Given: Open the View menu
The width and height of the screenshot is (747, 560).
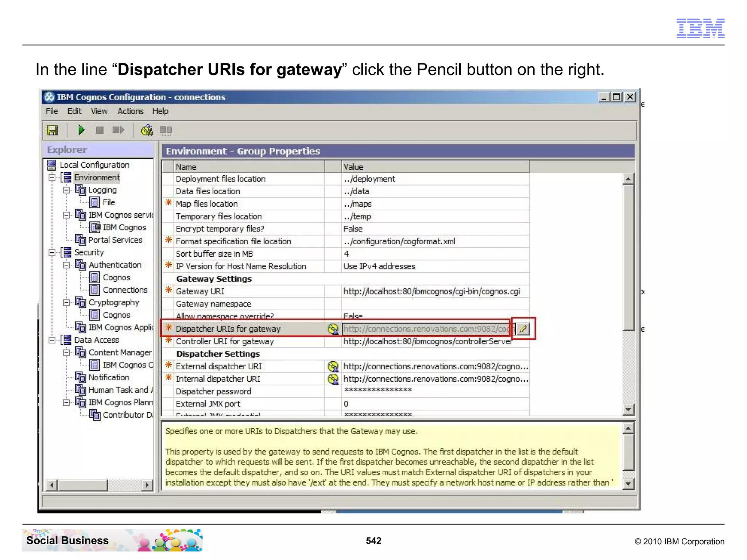Looking at the screenshot, I should tap(99, 111).
